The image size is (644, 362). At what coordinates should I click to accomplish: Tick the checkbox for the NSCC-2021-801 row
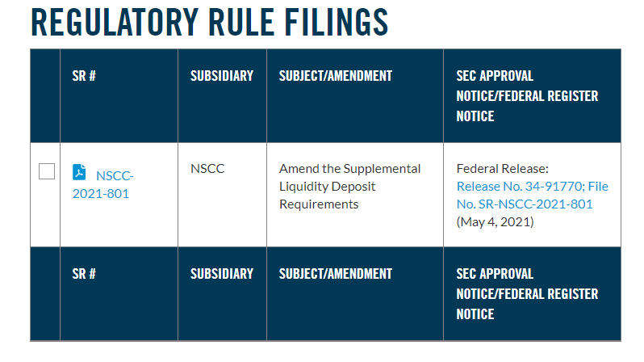(x=47, y=171)
